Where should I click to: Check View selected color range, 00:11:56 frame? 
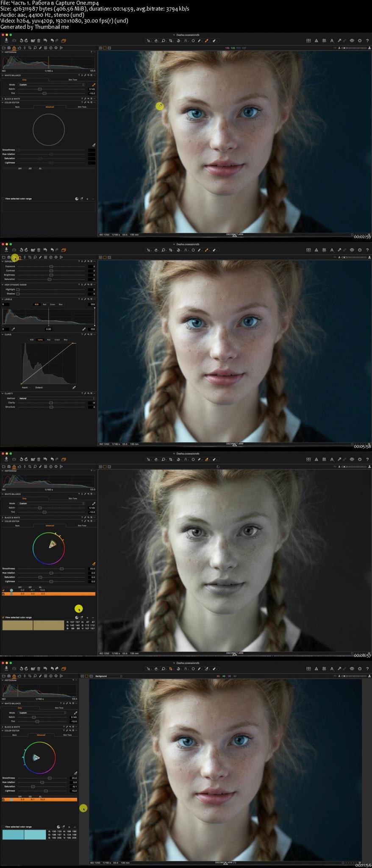tap(3, 827)
